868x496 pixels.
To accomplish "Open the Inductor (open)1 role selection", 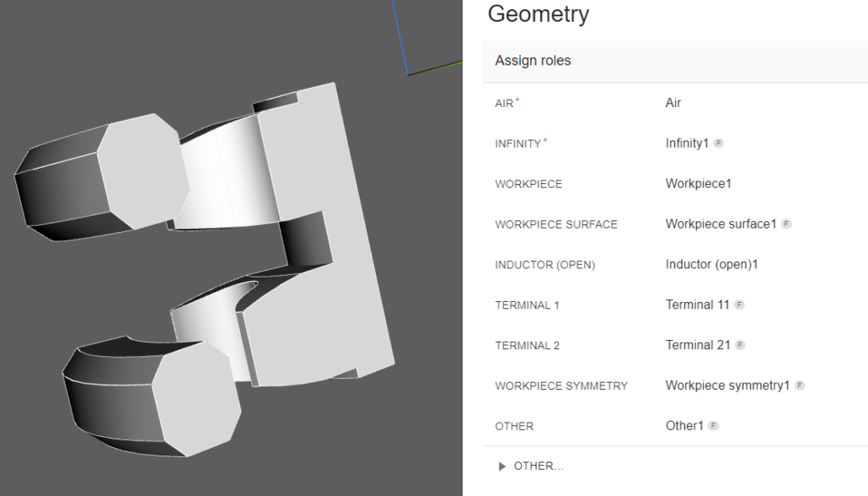I will (x=712, y=265).
